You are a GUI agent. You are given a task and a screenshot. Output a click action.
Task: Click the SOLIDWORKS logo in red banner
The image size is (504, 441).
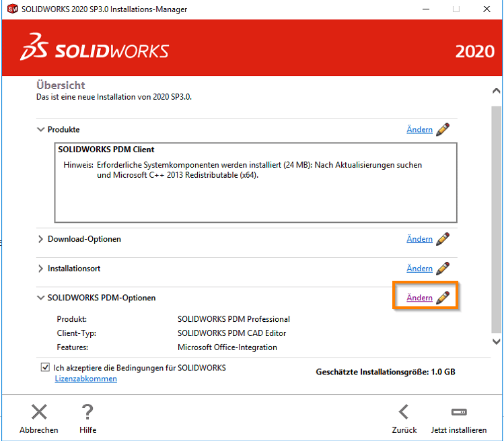point(94,47)
